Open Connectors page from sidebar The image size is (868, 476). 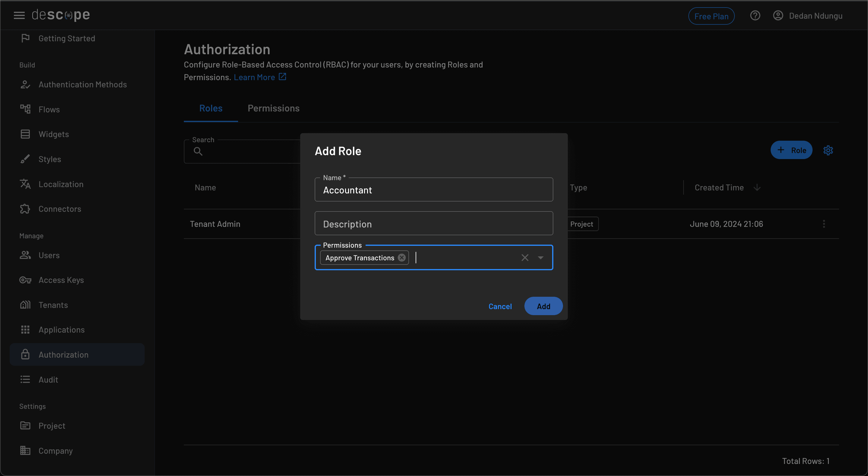60,209
